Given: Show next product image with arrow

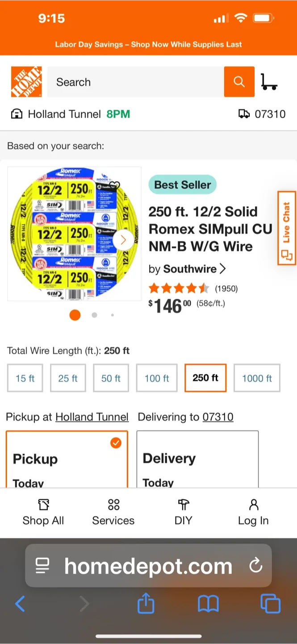Looking at the screenshot, I should pyautogui.click(x=123, y=240).
